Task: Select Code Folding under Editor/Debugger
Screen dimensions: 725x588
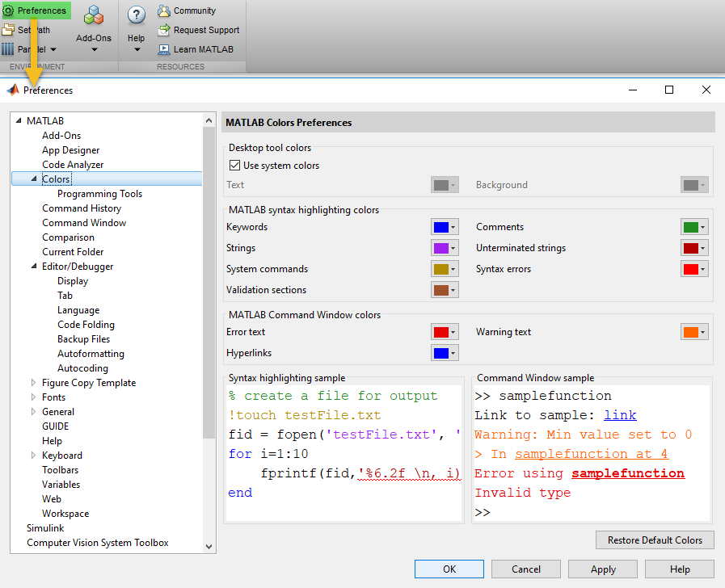Action: pos(86,325)
